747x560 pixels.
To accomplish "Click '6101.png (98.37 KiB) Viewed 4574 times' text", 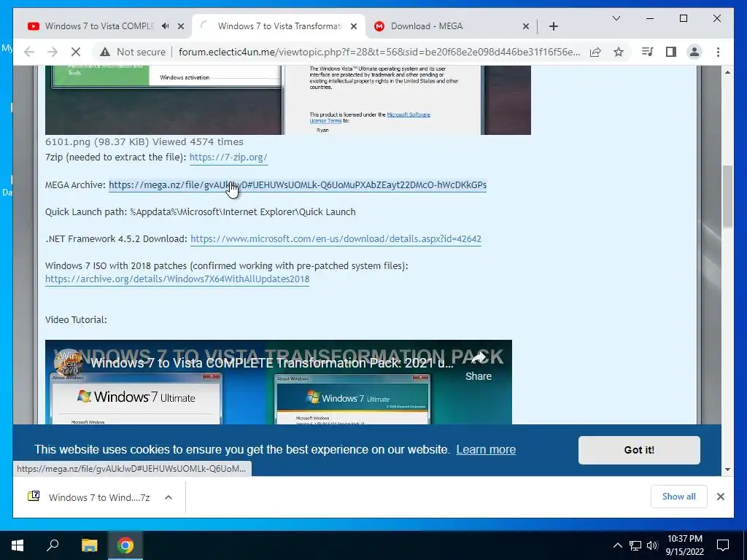I will 144,142.
